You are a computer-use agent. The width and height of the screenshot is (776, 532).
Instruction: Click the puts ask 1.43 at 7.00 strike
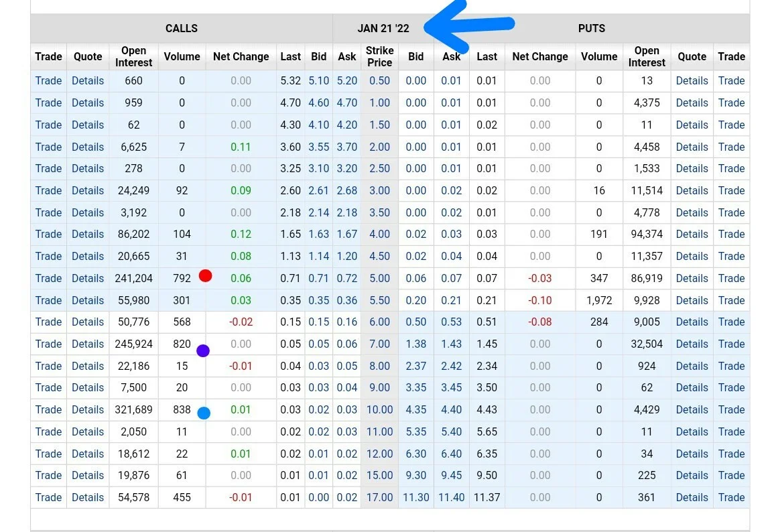coord(452,344)
